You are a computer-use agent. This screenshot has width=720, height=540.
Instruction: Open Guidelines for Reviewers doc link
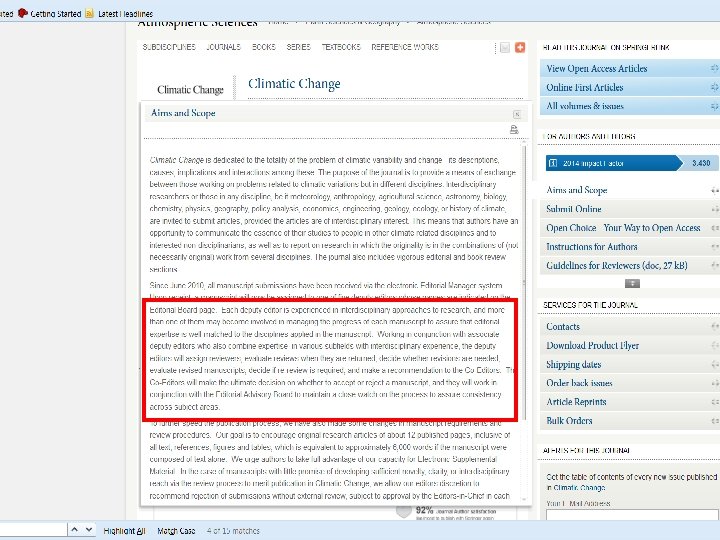click(616, 265)
